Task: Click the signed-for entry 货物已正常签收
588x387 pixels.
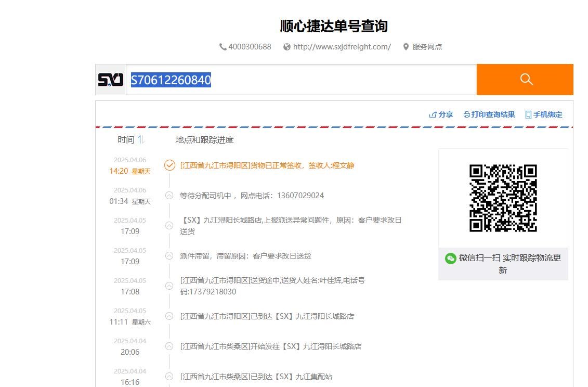Action: (267, 165)
